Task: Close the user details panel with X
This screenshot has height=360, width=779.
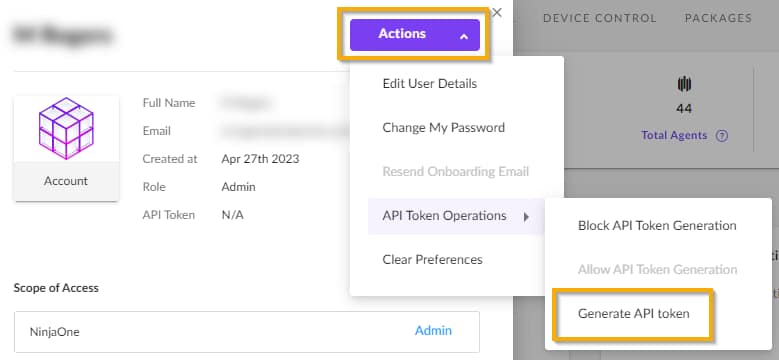Action: click(496, 13)
